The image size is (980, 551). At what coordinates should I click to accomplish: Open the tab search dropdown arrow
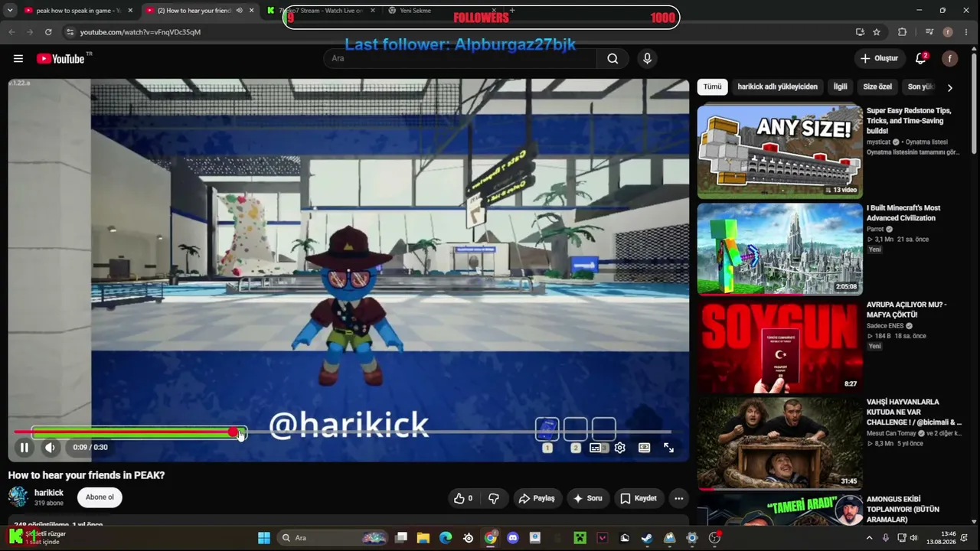coord(10,11)
